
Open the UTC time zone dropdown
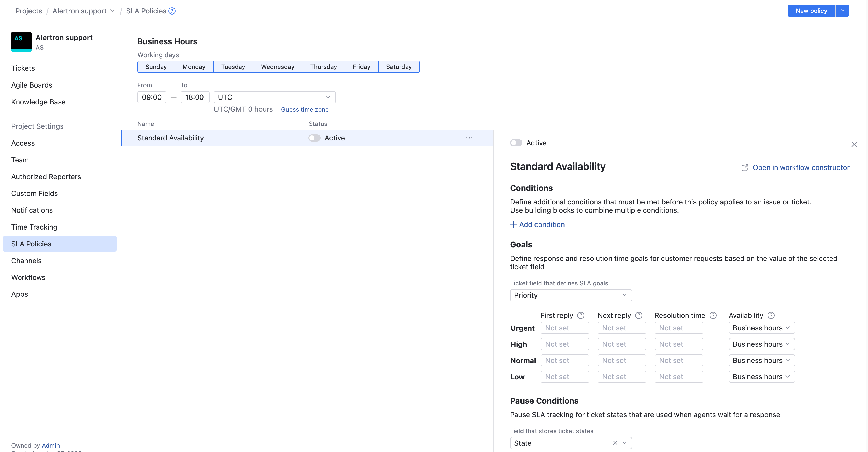pos(274,97)
